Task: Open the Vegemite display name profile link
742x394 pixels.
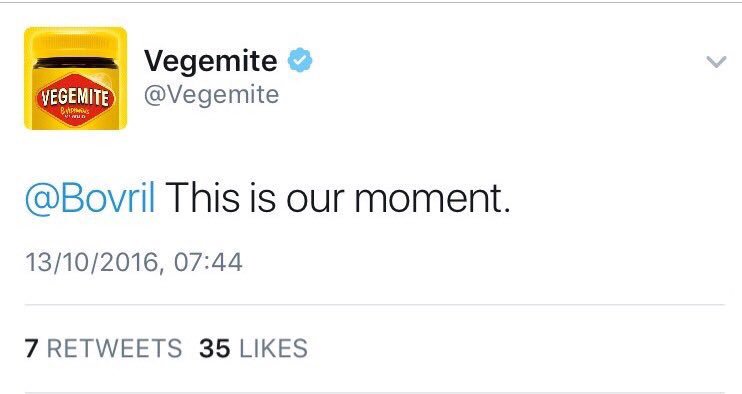Action: [211, 61]
